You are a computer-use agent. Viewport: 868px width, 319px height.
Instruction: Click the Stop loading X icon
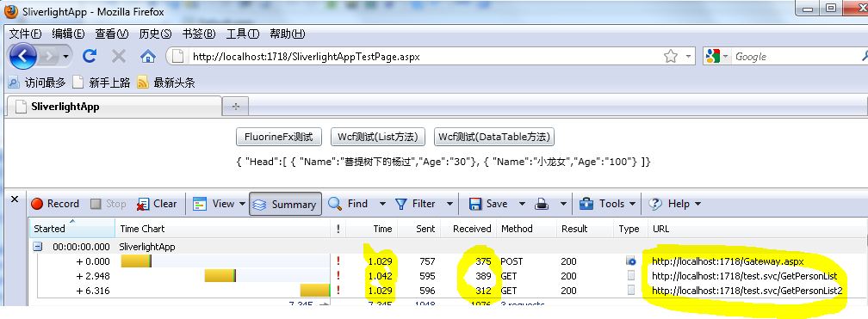[119, 56]
